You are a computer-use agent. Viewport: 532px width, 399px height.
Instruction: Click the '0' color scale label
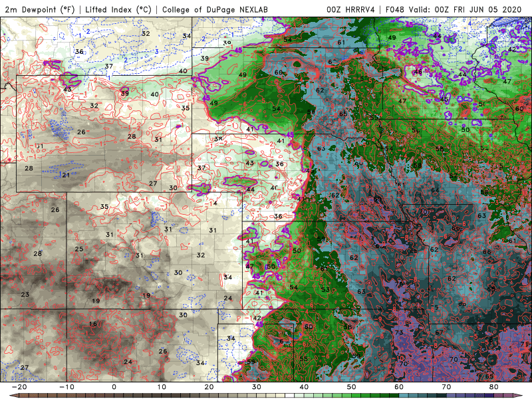pyautogui.click(x=114, y=387)
